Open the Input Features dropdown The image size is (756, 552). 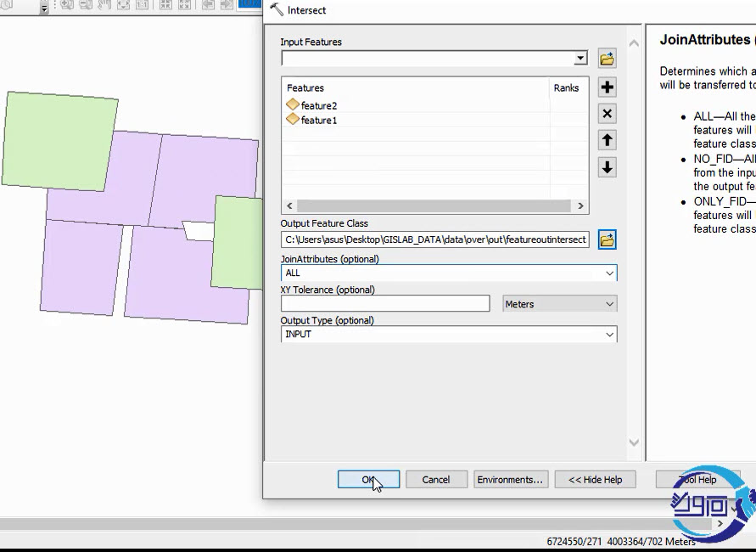pyautogui.click(x=580, y=59)
